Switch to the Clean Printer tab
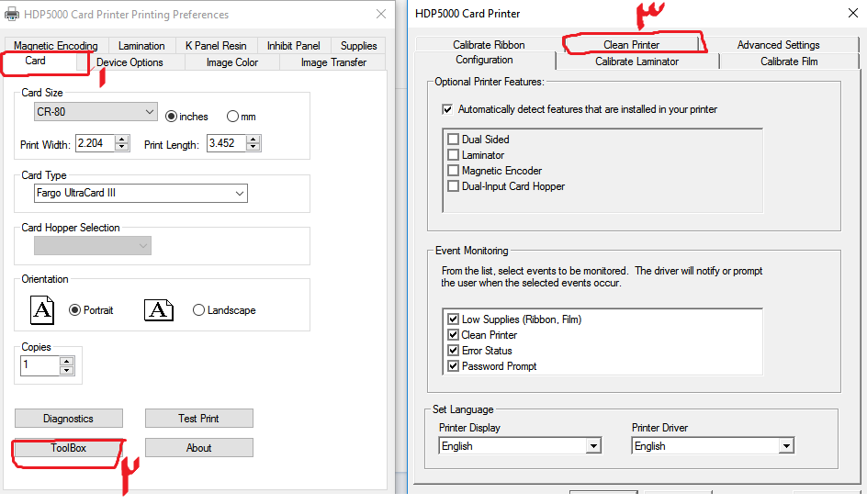Screen dimensions: 867x504 632,45
